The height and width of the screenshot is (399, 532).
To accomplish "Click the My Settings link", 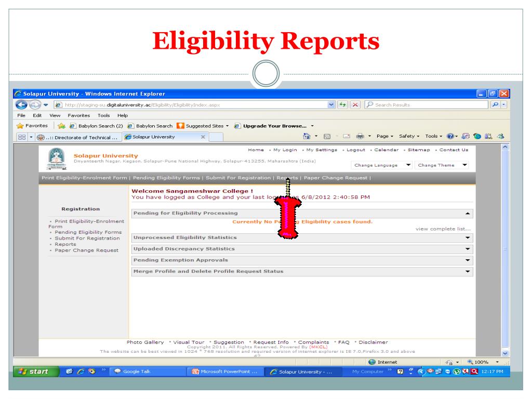I will tap(321, 150).
